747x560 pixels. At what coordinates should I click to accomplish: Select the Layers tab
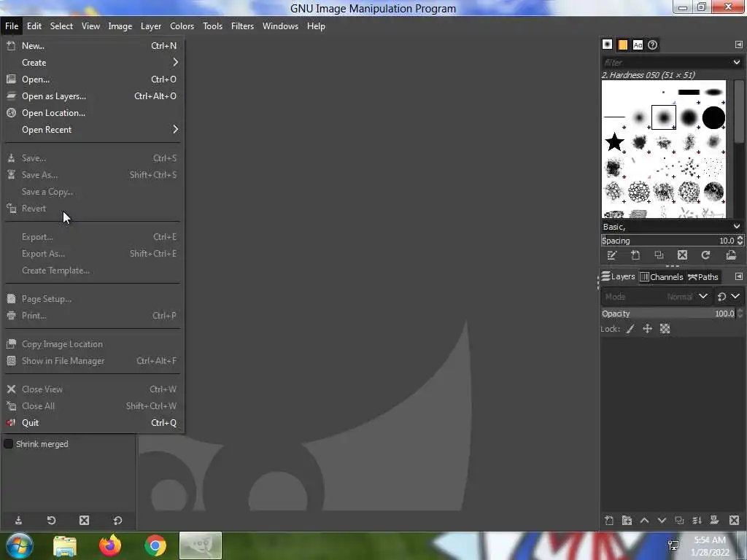pos(618,276)
